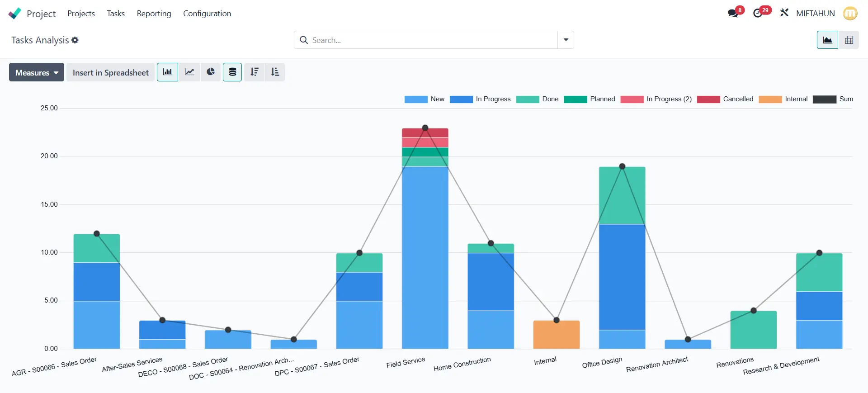Open the activities clock icon with badge 29
Viewport: 868px width, 393px height.
click(758, 13)
